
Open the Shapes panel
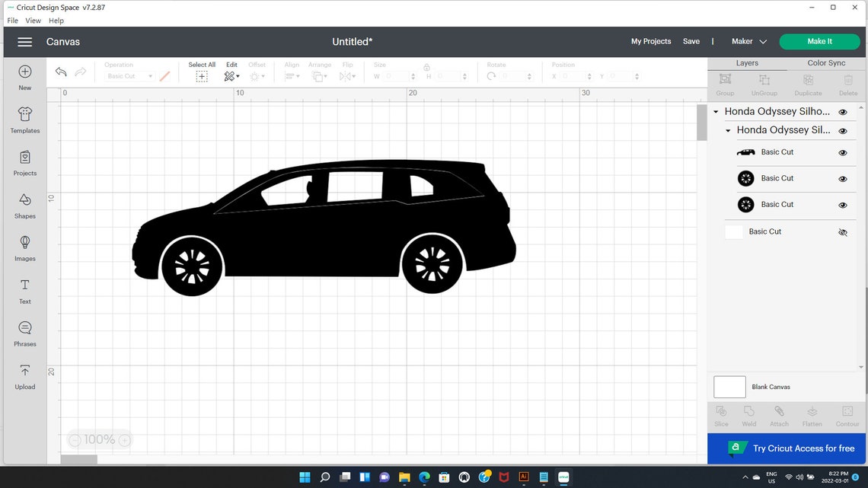pyautogui.click(x=24, y=206)
